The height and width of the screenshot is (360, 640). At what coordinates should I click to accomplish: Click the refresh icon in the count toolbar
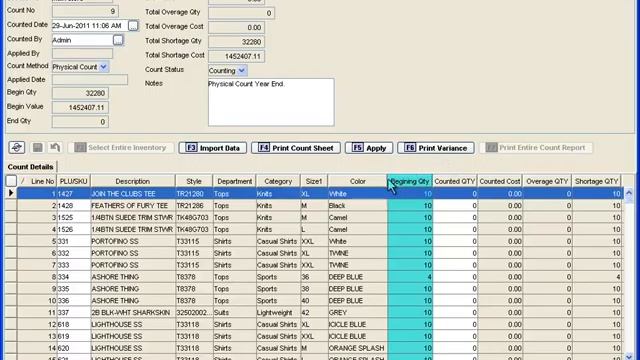[17, 147]
